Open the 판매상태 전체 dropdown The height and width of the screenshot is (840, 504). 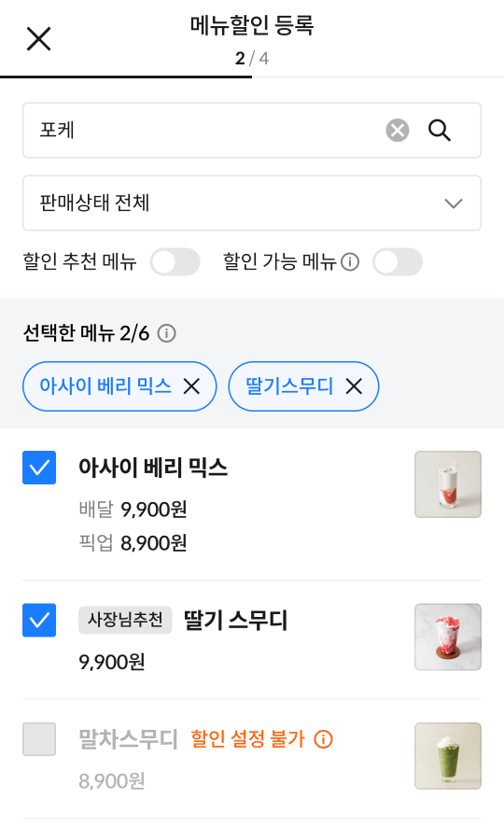point(252,203)
